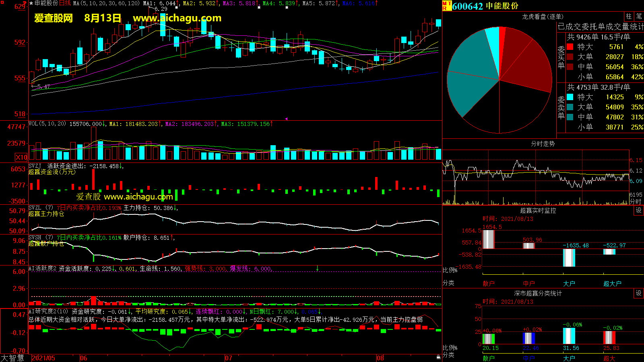This screenshot has width=644, height=362.
Task: Click the SVZJ indicator name label
Action: click(x=35, y=166)
